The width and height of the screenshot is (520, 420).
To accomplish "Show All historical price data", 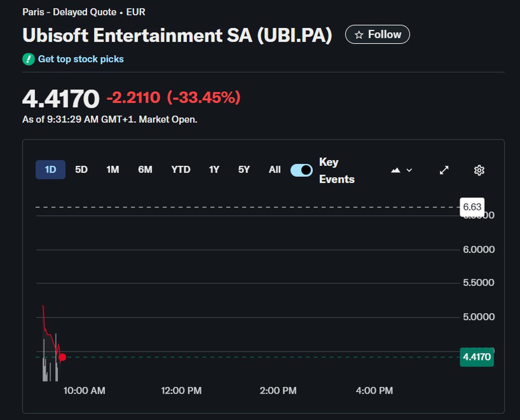I will click(x=274, y=170).
